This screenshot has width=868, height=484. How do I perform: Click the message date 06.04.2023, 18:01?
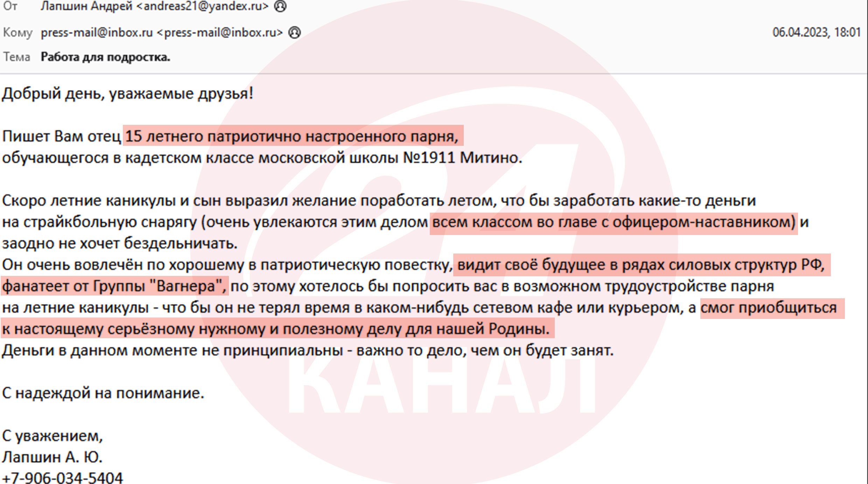click(816, 33)
